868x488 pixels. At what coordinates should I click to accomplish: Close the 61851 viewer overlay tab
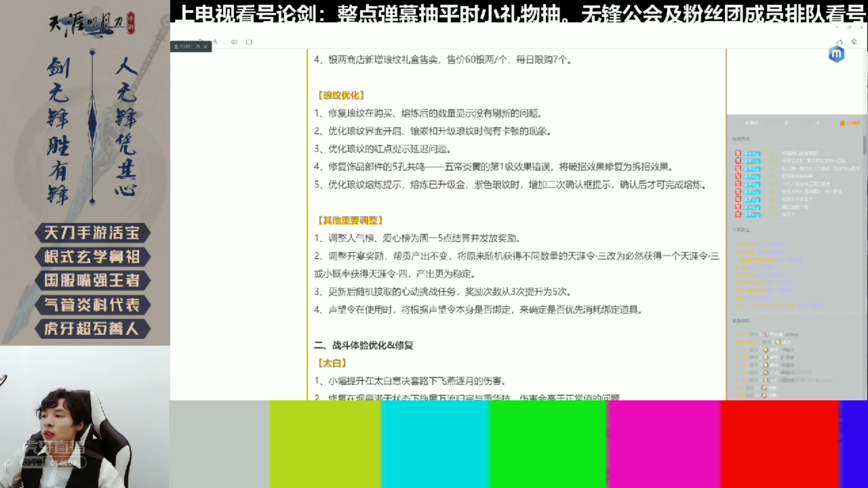pyautogui.click(x=206, y=47)
